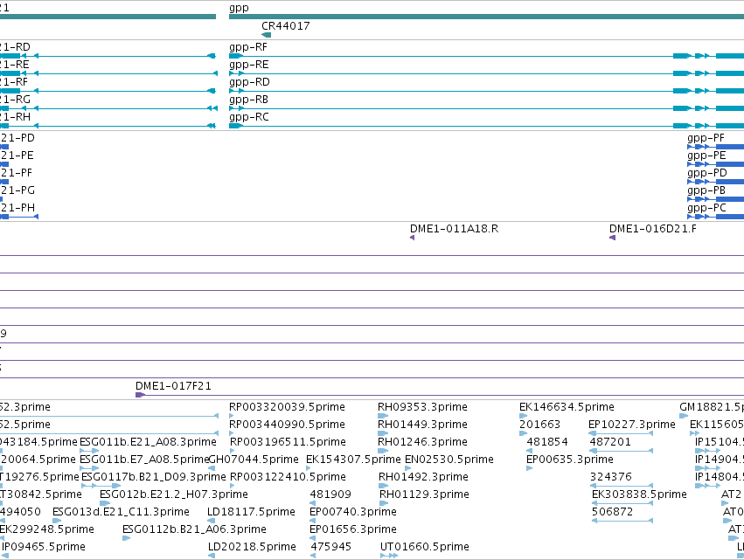Click the DME1-011A18.R arrowhead marker

click(x=413, y=238)
